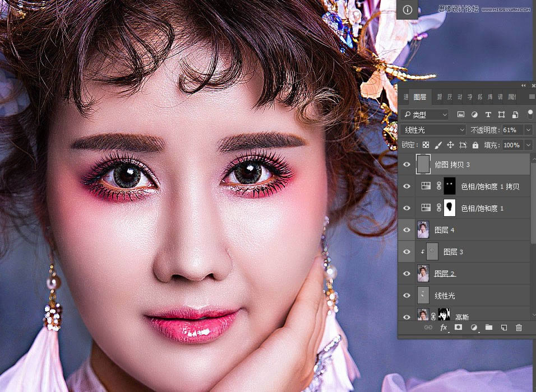
Task: Click the info icon above the panel
Action: coord(408,10)
